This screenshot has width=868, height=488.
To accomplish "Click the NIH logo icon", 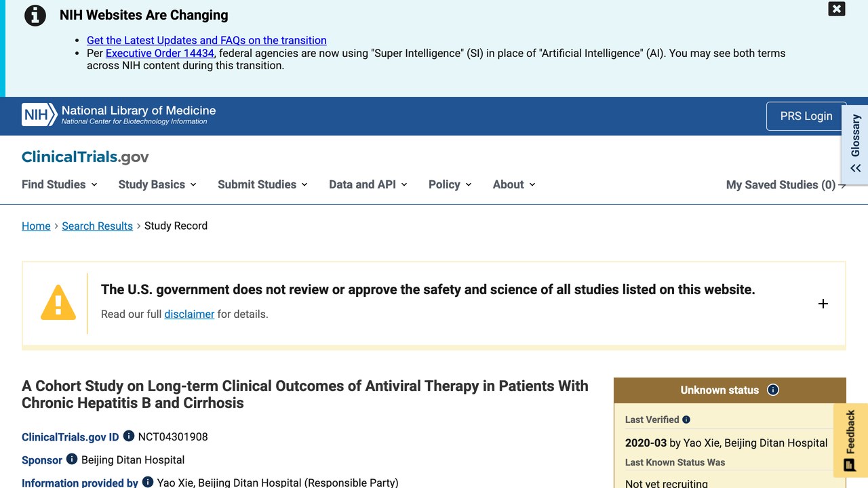I will [x=39, y=115].
